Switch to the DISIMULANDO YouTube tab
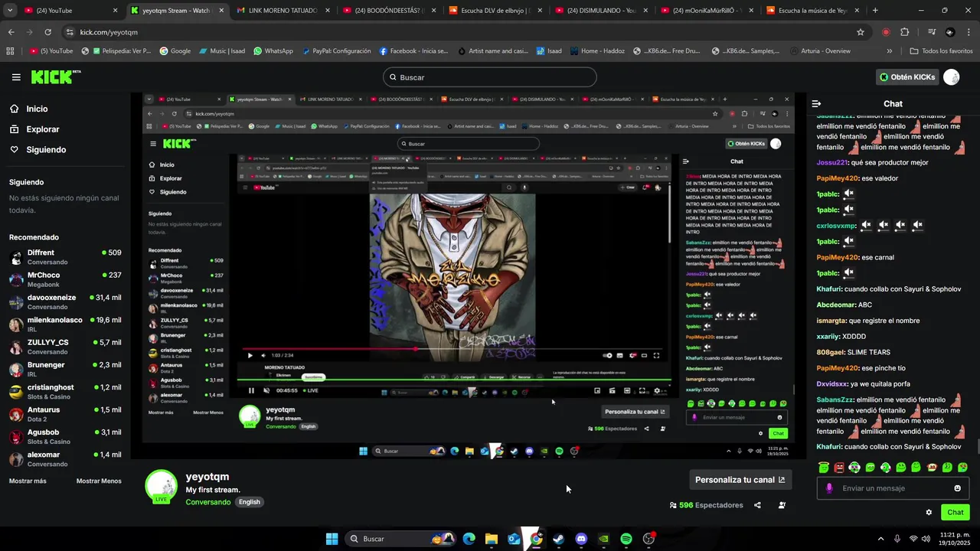This screenshot has height=551, width=980. tap(599, 11)
